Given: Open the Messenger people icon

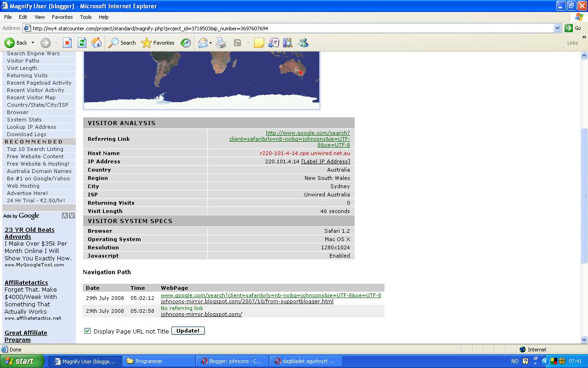Looking at the screenshot, I should 303,43.
